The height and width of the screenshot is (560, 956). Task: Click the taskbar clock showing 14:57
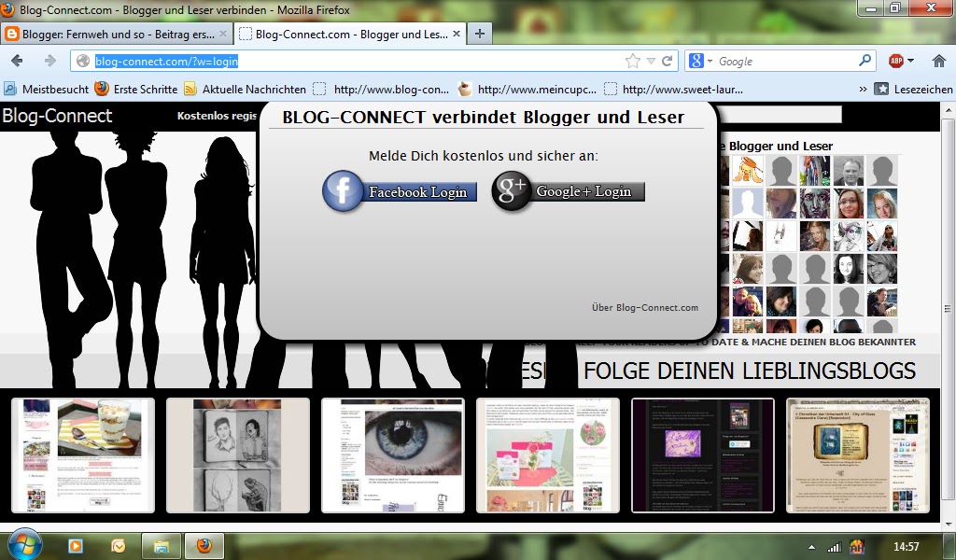click(x=906, y=547)
